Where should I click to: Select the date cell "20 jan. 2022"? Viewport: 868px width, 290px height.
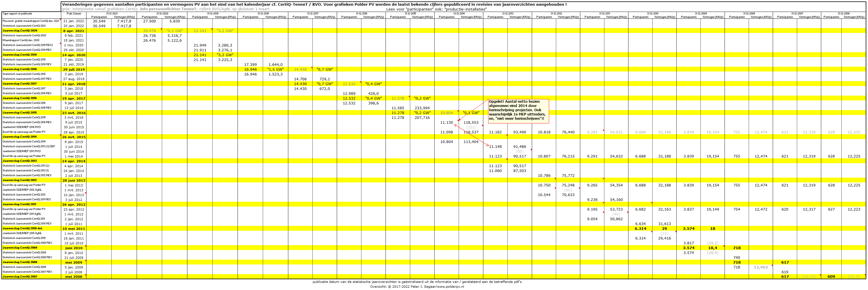pyautogui.click(x=74, y=26)
